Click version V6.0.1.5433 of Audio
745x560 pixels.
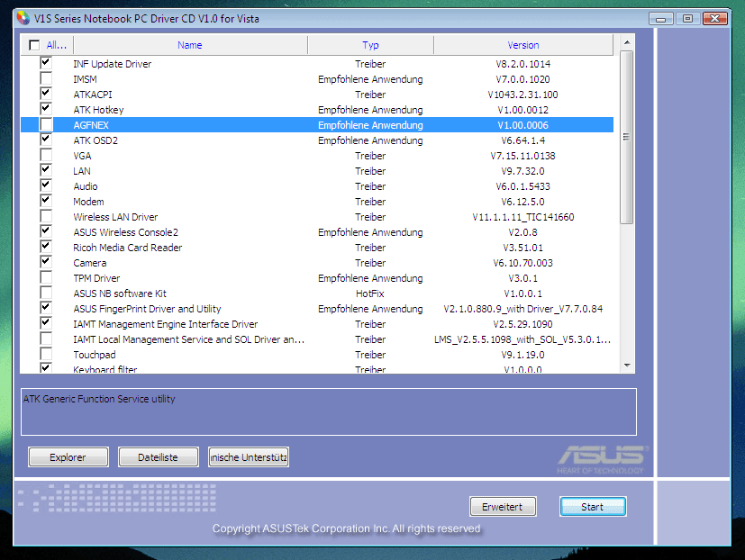click(x=523, y=186)
